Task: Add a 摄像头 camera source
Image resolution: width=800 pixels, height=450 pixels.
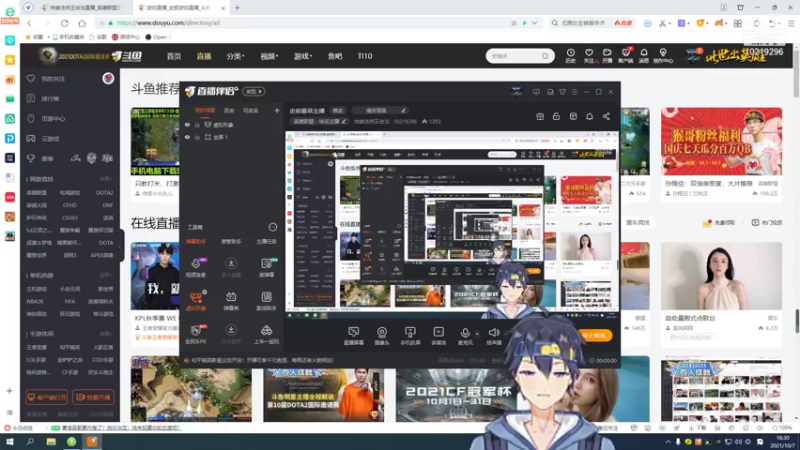Action: point(382,336)
